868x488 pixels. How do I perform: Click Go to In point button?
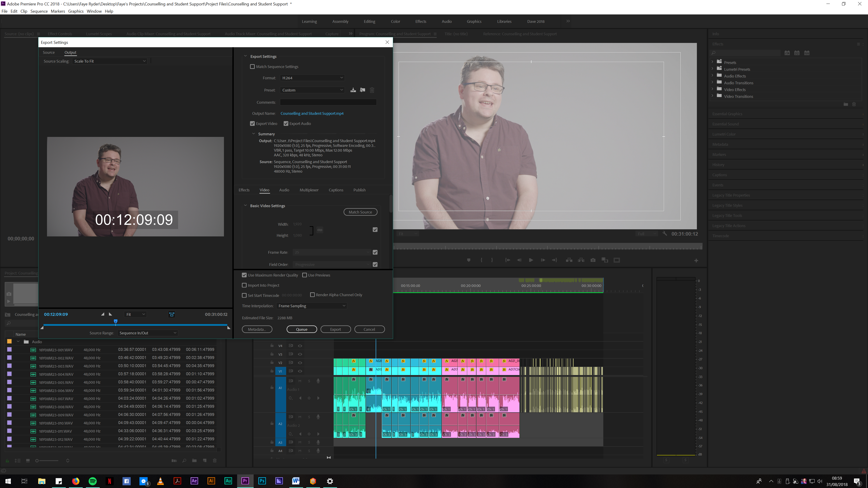(x=507, y=260)
